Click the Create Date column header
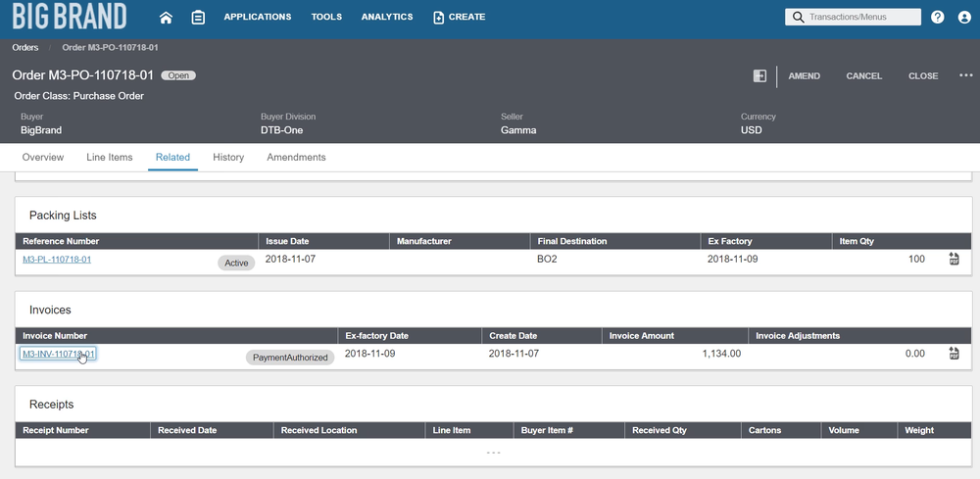Image resolution: width=980 pixels, height=479 pixels. (542, 335)
